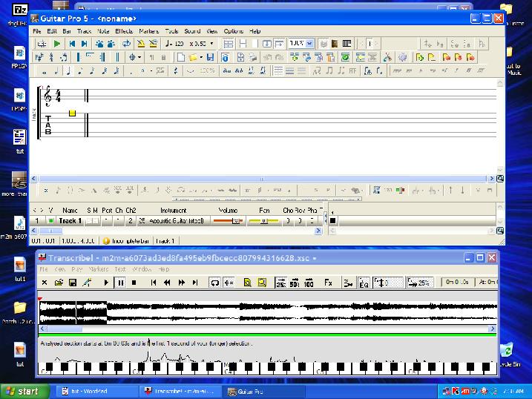Select the quarter note duration icon
The width and height of the screenshot is (532, 399).
[68, 71]
